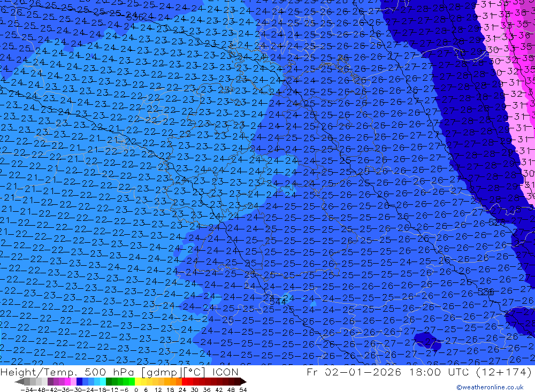Open the weatheronline.co.uk copyright link
This screenshot has width=535, height=392.
(490, 387)
